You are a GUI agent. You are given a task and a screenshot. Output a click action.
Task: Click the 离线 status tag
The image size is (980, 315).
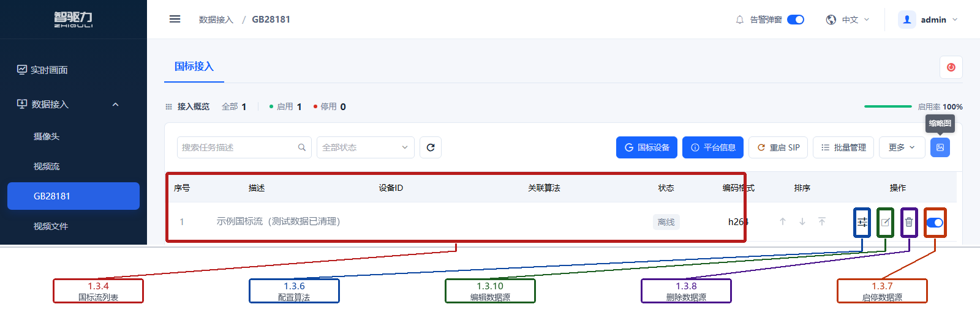pyautogui.click(x=666, y=222)
